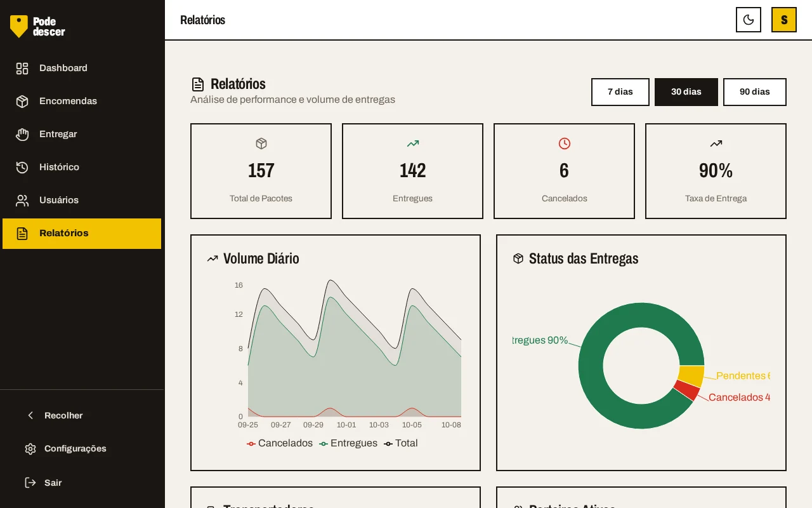The height and width of the screenshot is (508, 812).
Task: Click the Cancelados 6 stat card
Action: coord(564,171)
